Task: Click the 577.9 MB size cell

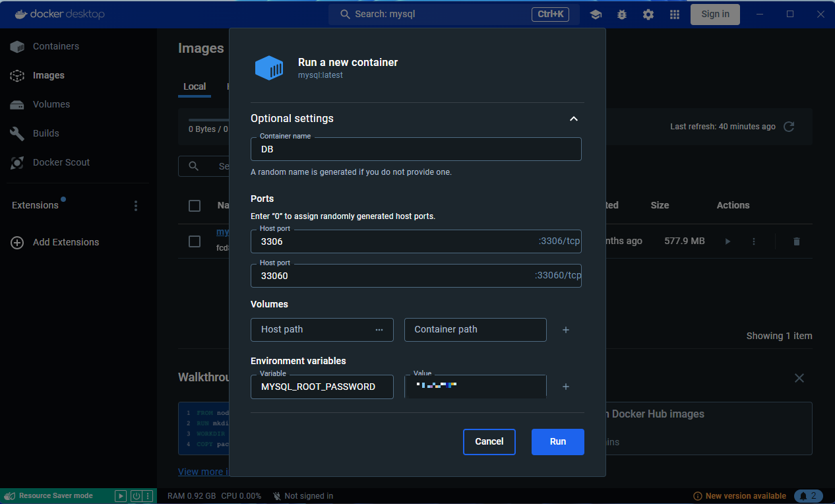Action: [x=685, y=241]
